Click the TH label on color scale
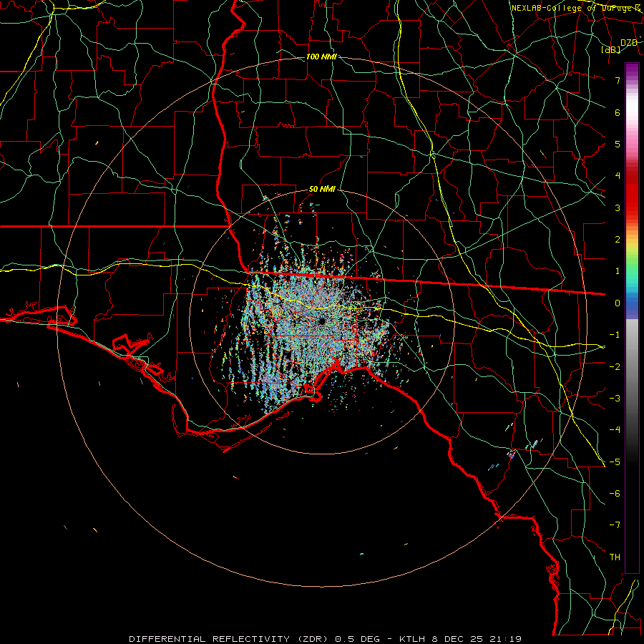This screenshot has height=644, width=644. pyautogui.click(x=615, y=557)
